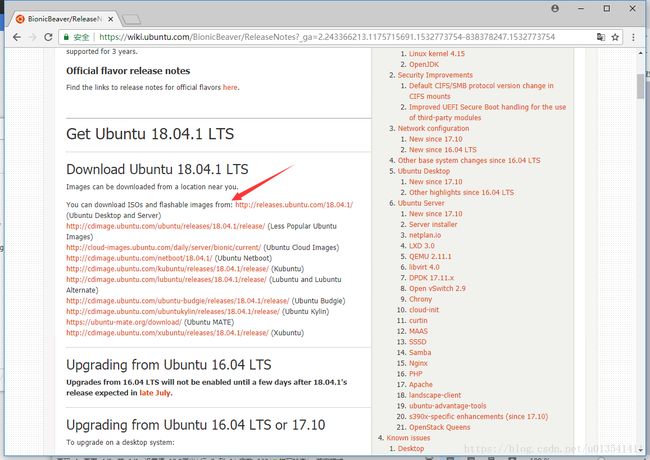Open s390x-specific enhancements entry
Screen dimensions: 650x460
click(478, 417)
